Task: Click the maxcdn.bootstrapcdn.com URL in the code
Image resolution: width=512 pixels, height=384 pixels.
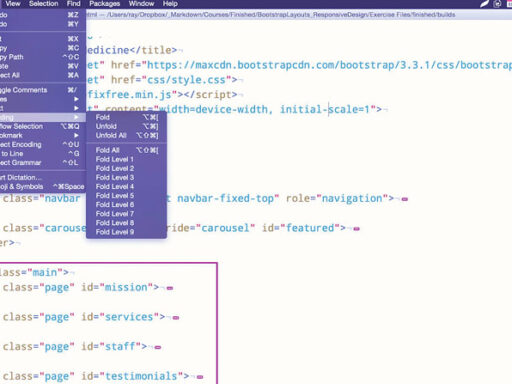Action: (x=328, y=65)
